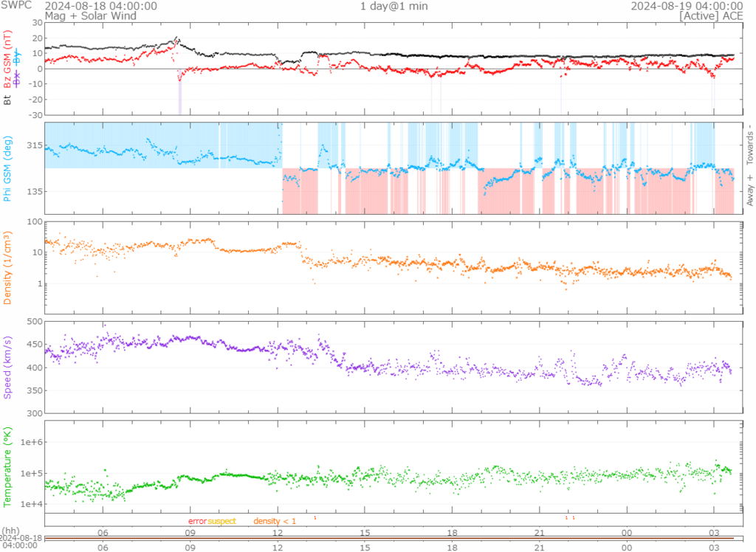This screenshot has width=756, height=552.
Task: Click the Towards - sector label
Action: pos(750,145)
